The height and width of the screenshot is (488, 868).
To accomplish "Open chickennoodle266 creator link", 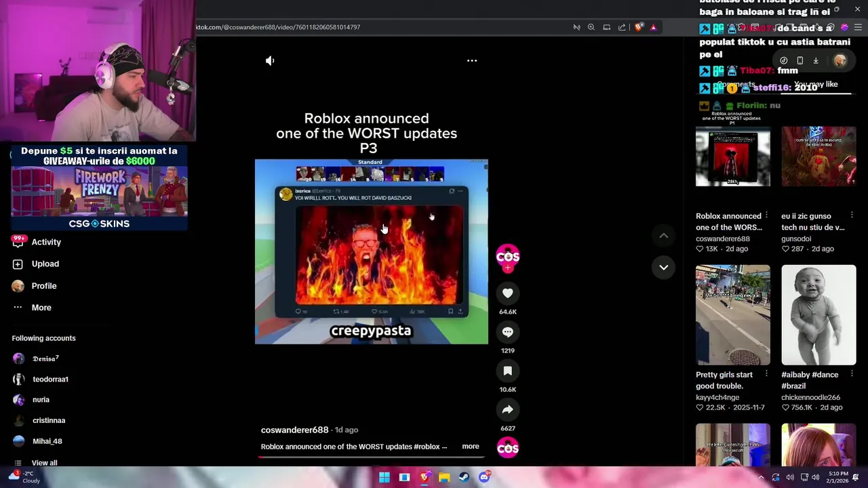I will (810, 397).
